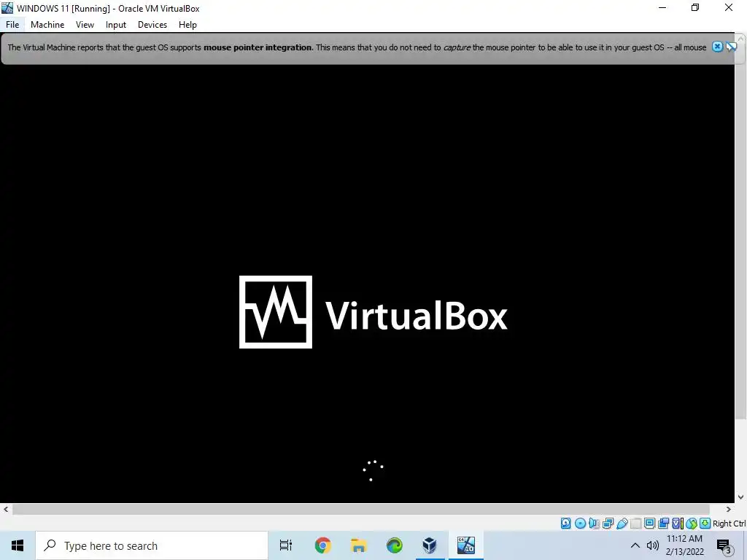
Task: Click the vertical scrollbar down arrow
Action: coord(741,497)
